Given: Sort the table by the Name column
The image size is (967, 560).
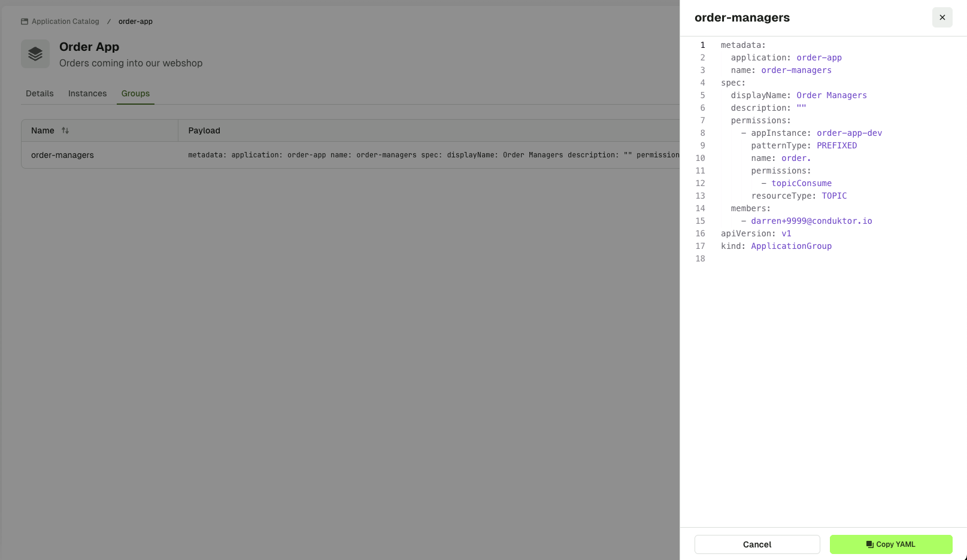Looking at the screenshot, I should [65, 130].
